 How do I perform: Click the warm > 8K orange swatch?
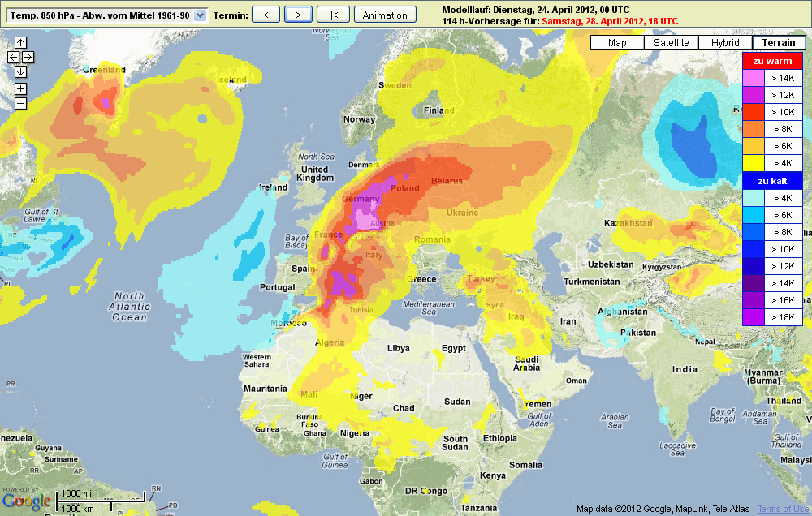(754, 129)
